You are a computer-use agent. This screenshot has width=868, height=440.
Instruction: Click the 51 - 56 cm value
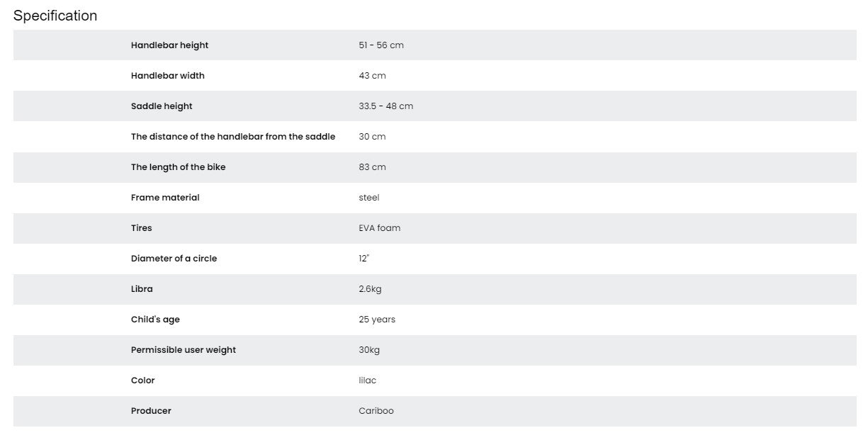point(381,45)
